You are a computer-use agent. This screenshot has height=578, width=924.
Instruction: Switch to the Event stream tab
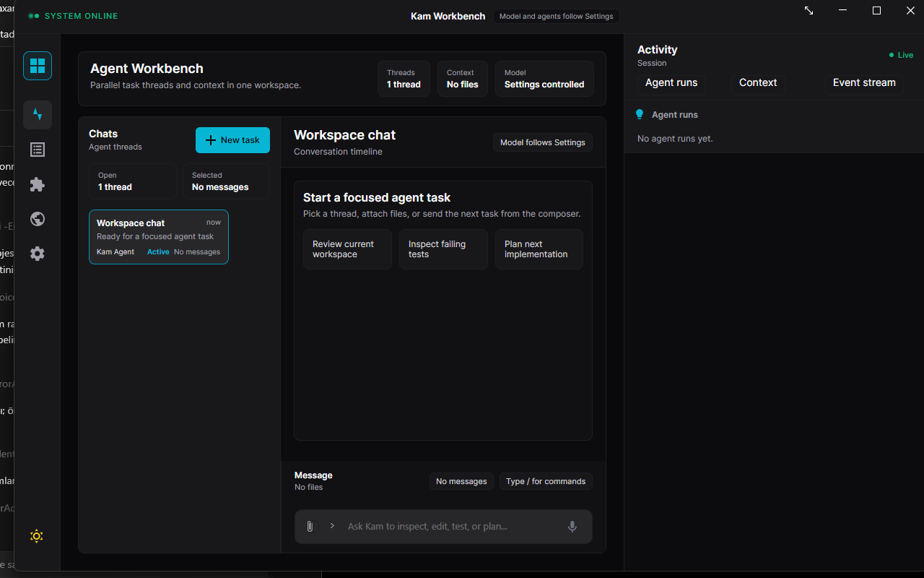[864, 83]
